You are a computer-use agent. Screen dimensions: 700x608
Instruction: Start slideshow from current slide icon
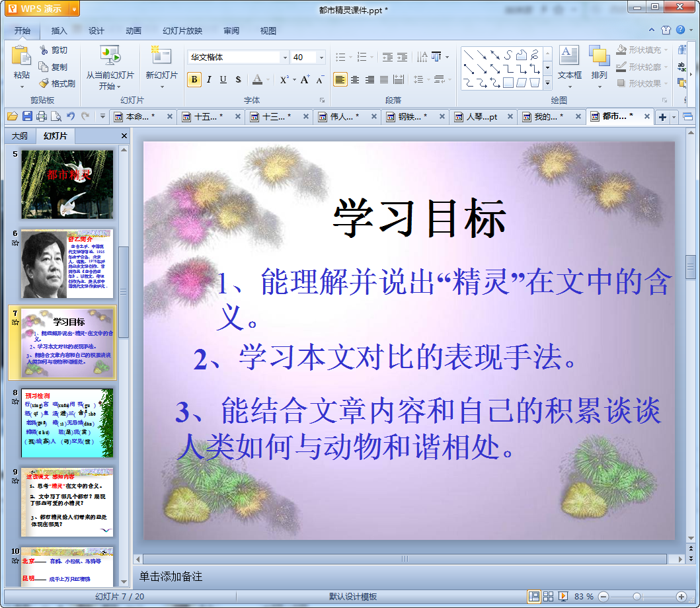point(110,56)
